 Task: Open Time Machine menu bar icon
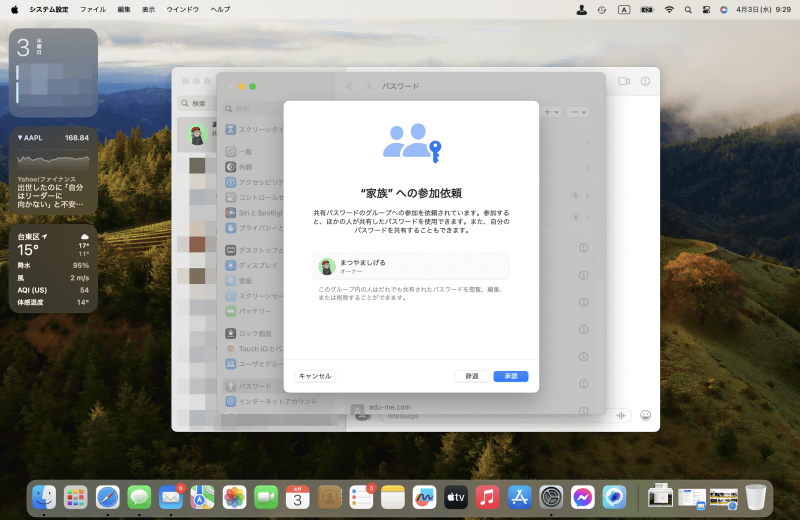[602, 9]
